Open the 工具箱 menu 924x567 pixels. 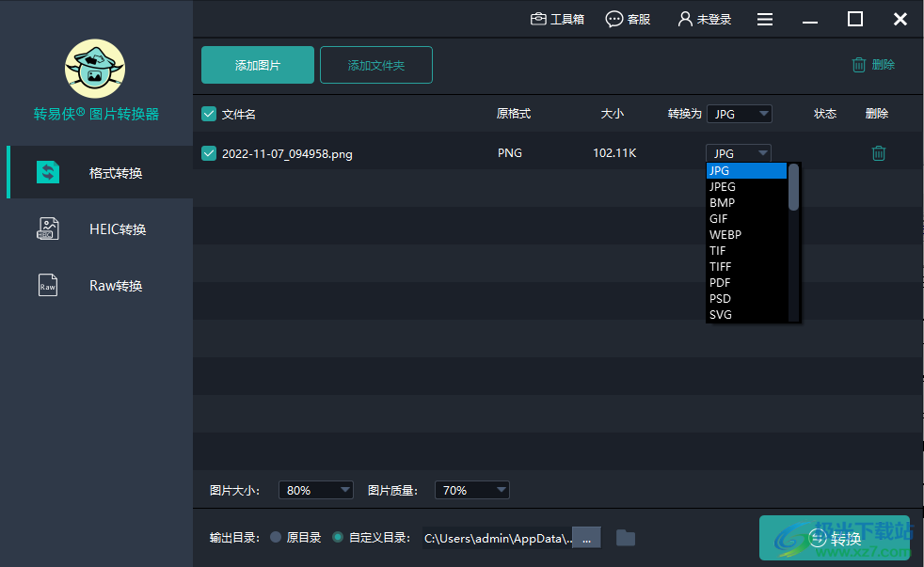pos(557,18)
